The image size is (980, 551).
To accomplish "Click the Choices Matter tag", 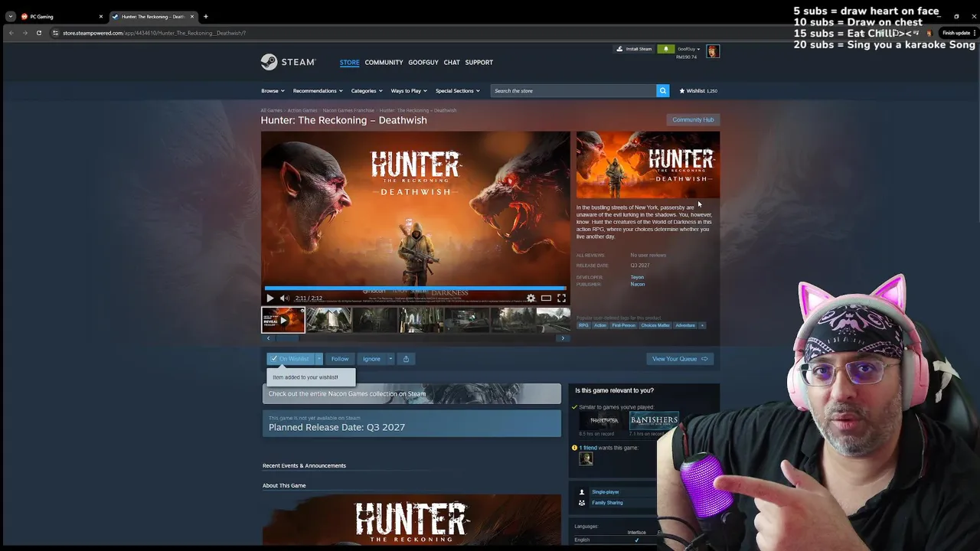I will tap(655, 325).
